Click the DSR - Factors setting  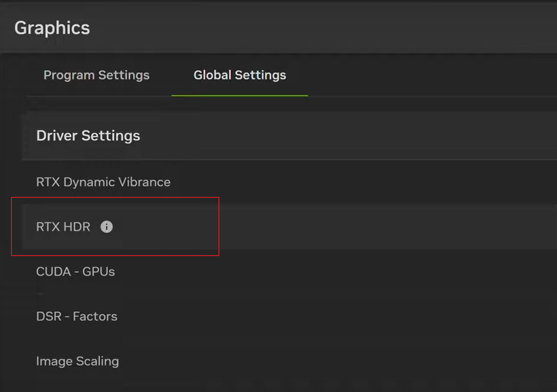tap(77, 317)
